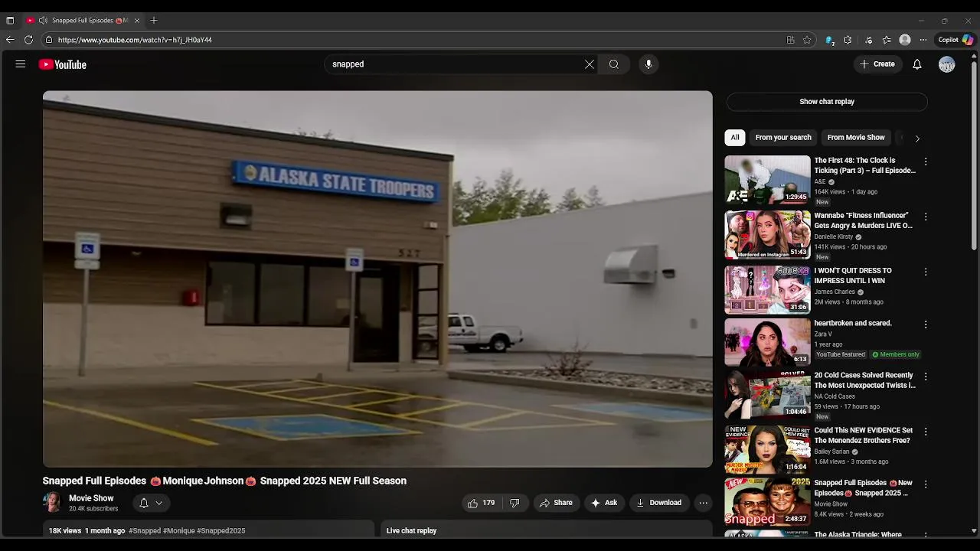
Task: Open options for the Dress To Impress video
Action: coord(926,272)
